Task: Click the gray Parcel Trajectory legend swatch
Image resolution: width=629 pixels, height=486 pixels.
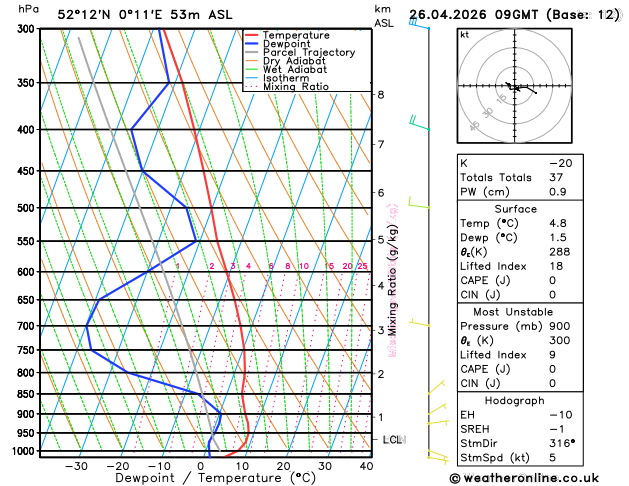Action: pos(252,53)
